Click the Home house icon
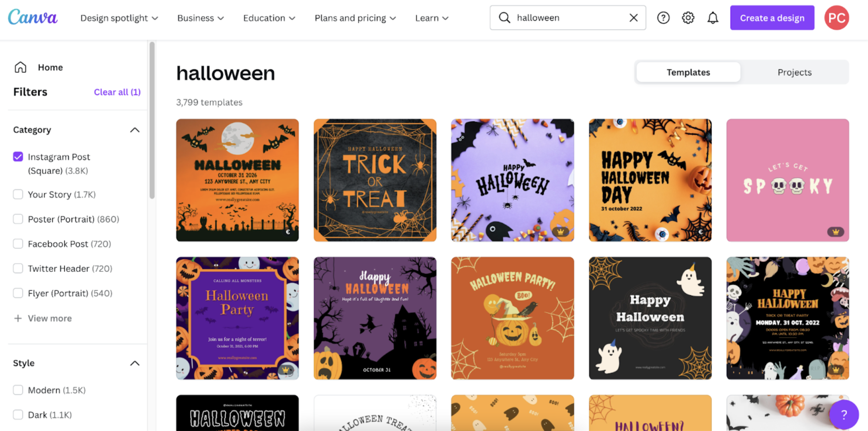The image size is (868, 431). pyautogui.click(x=20, y=67)
